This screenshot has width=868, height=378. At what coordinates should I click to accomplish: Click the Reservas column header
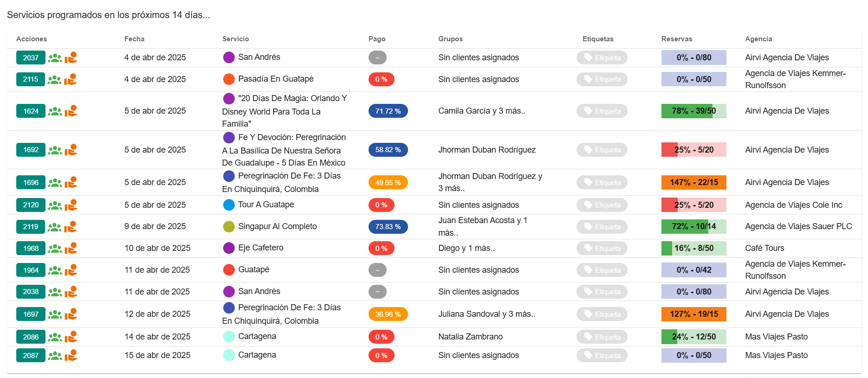[676, 39]
